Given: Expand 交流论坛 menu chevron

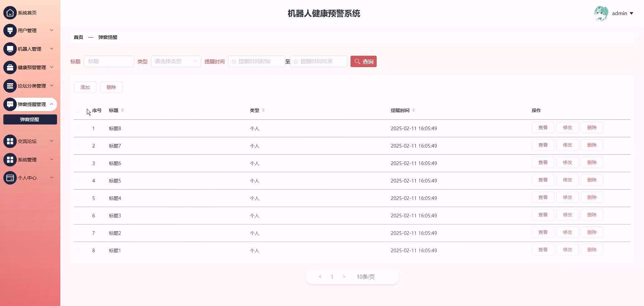Looking at the screenshot, I should tap(52, 141).
